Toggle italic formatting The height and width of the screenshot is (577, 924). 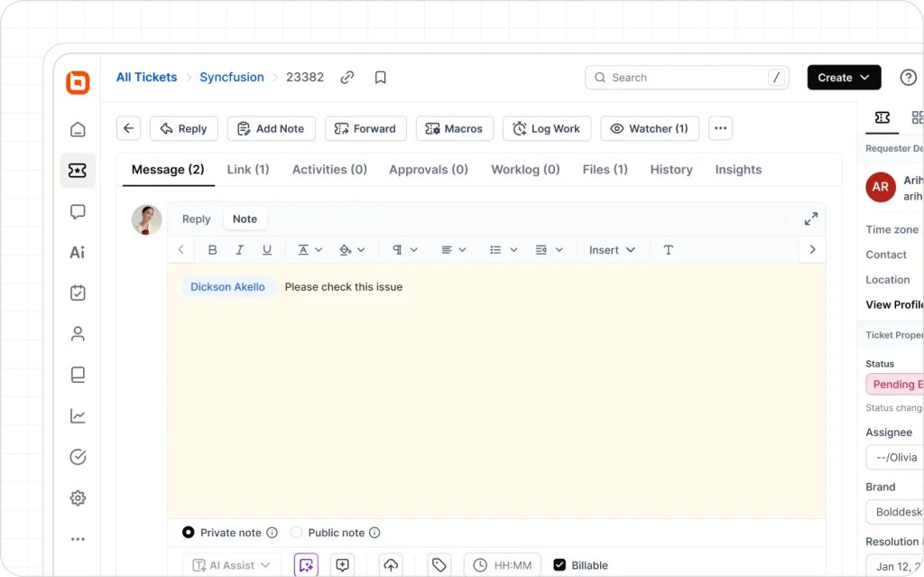(239, 250)
